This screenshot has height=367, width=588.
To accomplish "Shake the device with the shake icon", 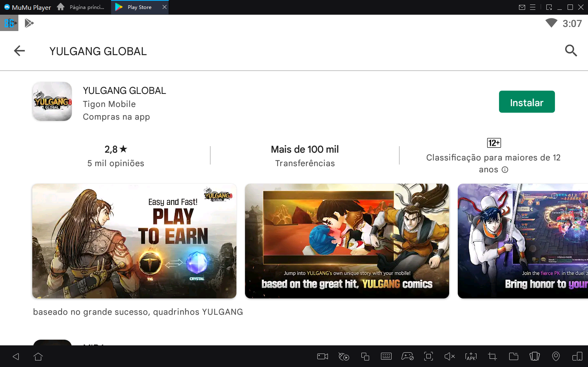I will [535, 356].
